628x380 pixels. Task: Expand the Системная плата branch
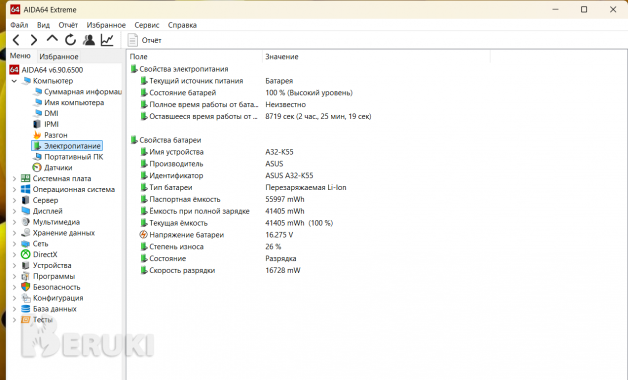14,179
